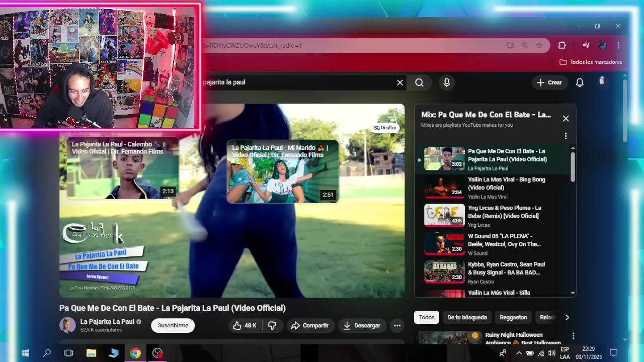The height and width of the screenshot is (362, 644).
Task: Select the current playlist item Pa Que Me De Con El Bate
Action: (493, 159)
